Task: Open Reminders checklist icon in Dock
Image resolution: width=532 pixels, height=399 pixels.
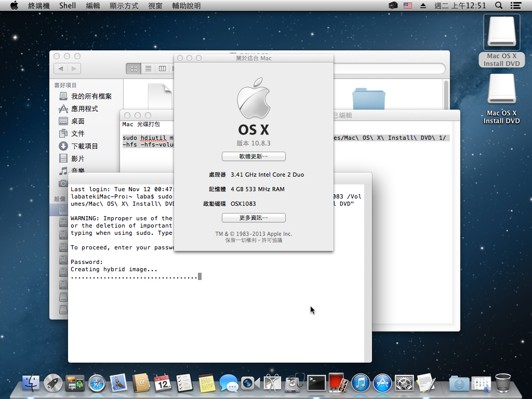Action: 184,383
